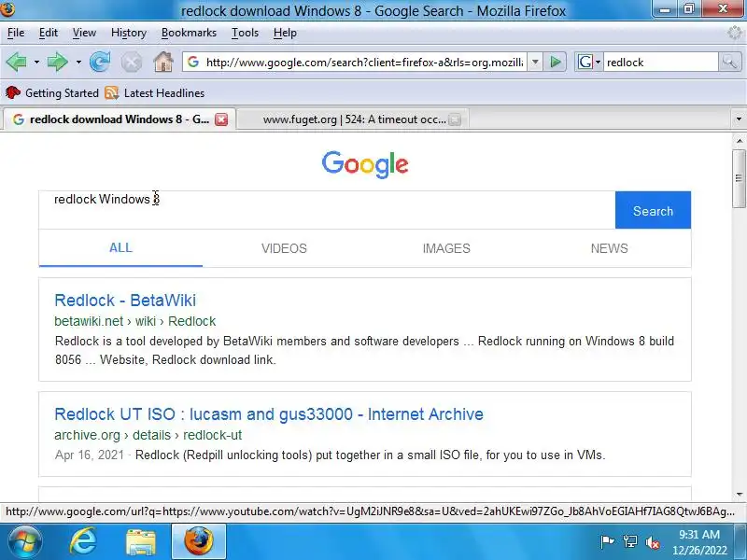
Task: Reload the current page
Action: tap(100, 63)
